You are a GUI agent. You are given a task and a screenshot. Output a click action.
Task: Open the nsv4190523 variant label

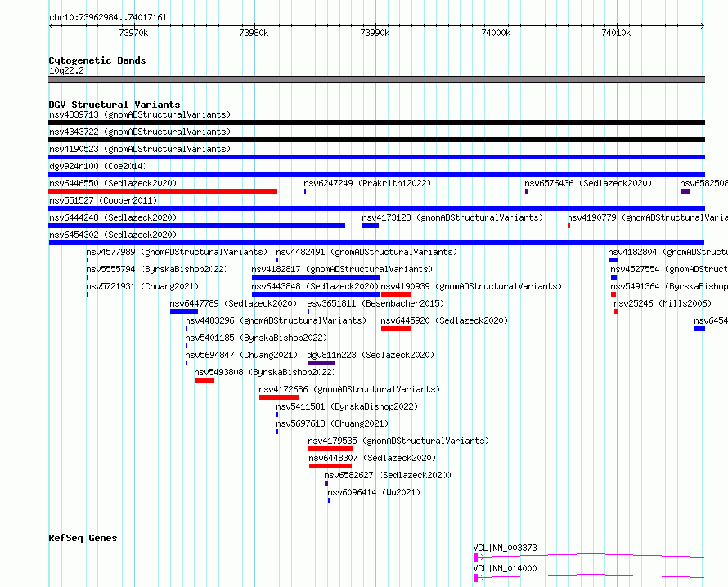pos(140,149)
